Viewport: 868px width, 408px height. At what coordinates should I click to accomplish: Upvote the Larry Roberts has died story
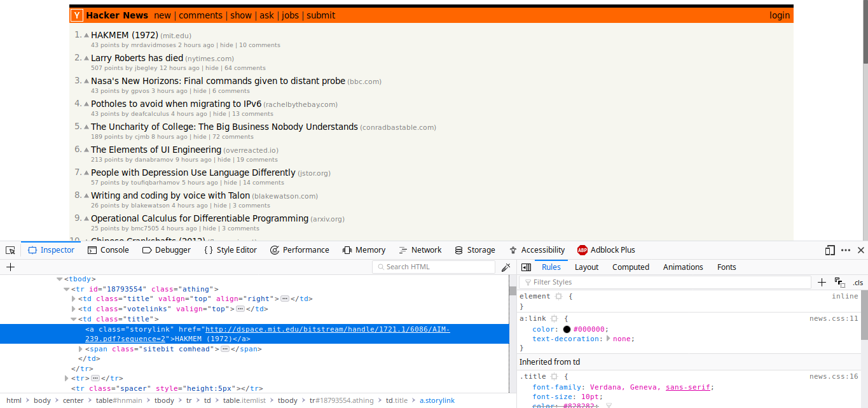pyautogui.click(x=87, y=59)
